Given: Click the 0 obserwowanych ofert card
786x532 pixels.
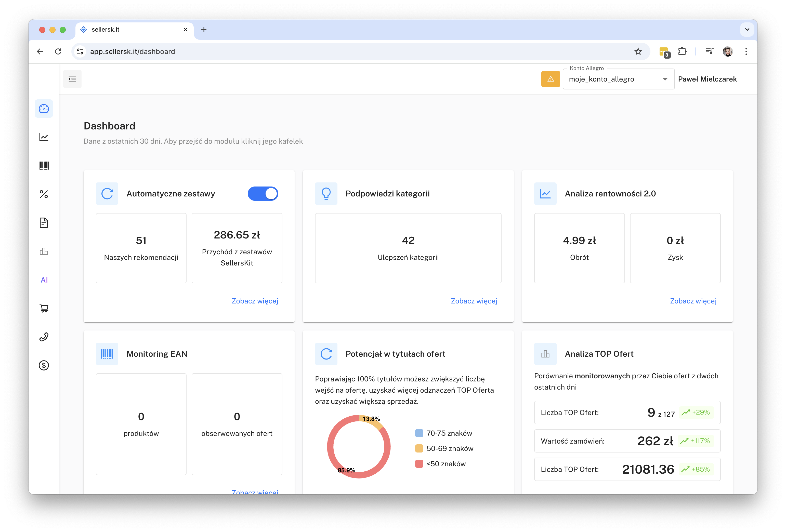Looking at the screenshot, I should (x=237, y=424).
